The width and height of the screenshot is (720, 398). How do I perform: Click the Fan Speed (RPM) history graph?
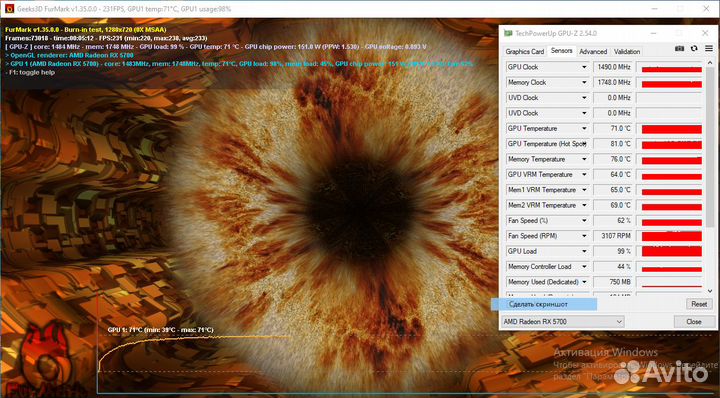coord(669,236)
